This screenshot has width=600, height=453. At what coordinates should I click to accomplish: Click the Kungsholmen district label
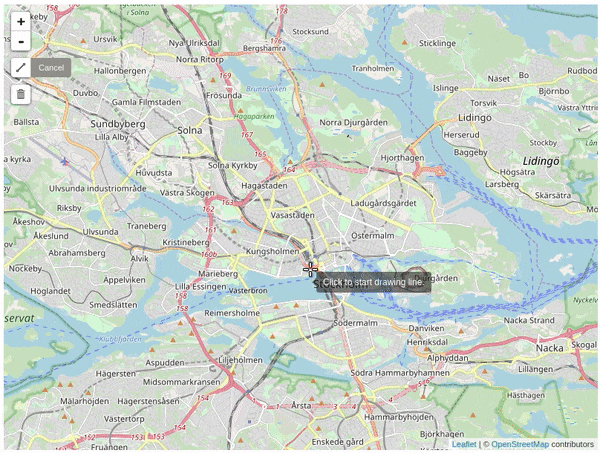pyautogui.click(x=272, y=251)
